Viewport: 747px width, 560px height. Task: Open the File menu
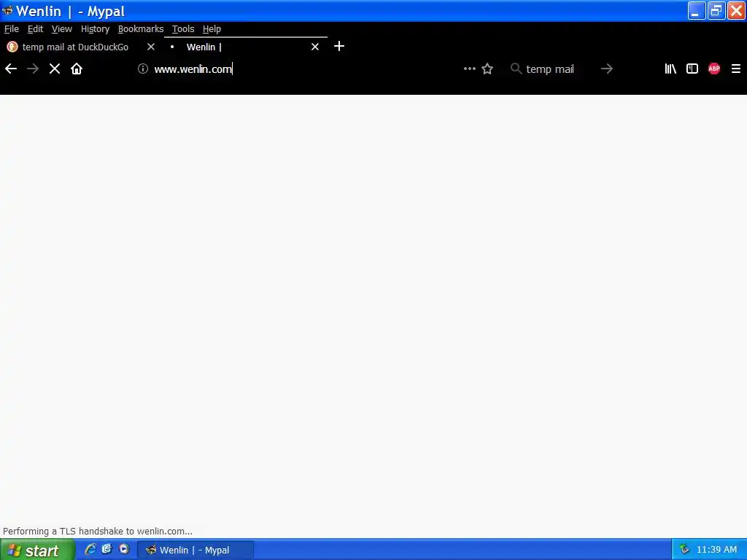pyautogui.click(x=12, y=29)
